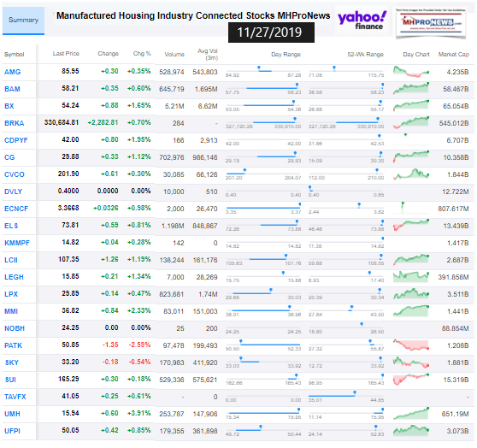Click the PATK day range bar
477x448 pixels.
pyautogui.click(x=263, y=344)
